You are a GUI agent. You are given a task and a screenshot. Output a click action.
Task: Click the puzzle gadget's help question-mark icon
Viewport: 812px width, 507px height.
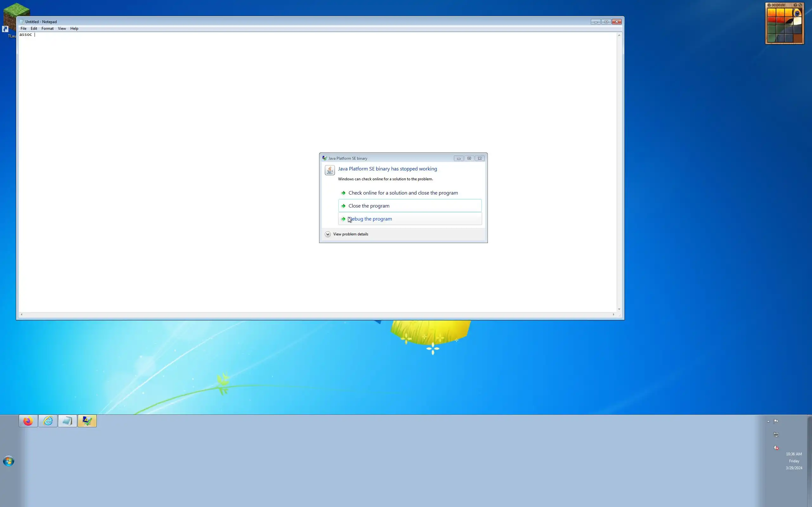click(795, 5)
